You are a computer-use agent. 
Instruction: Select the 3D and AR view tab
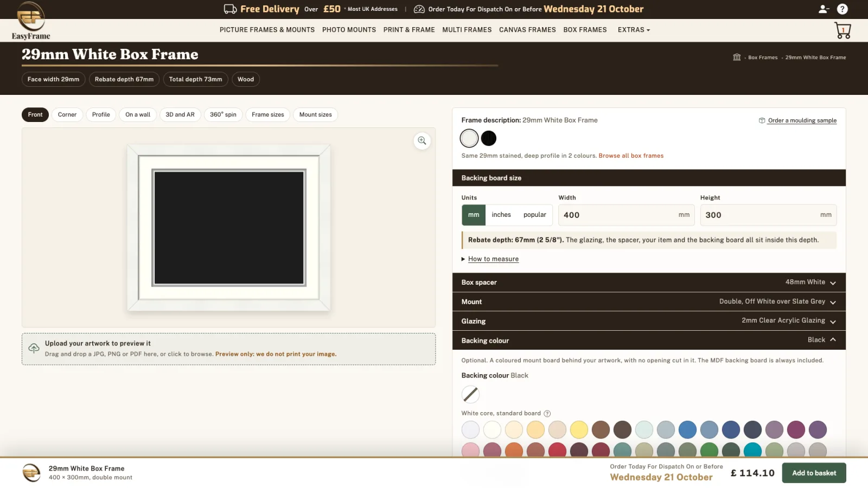(180, 114)
